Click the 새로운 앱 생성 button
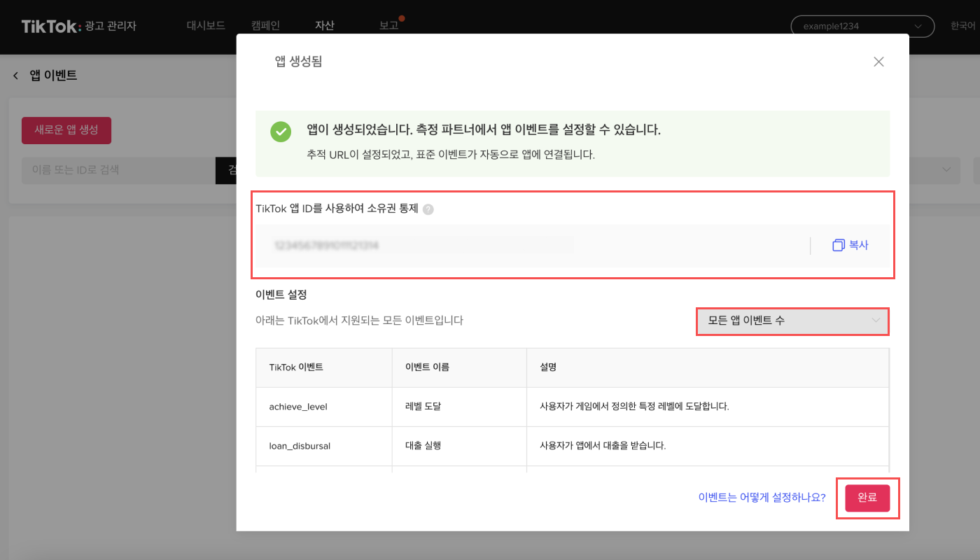Viewport: 980px width, 560px height. tap(66, 130)
